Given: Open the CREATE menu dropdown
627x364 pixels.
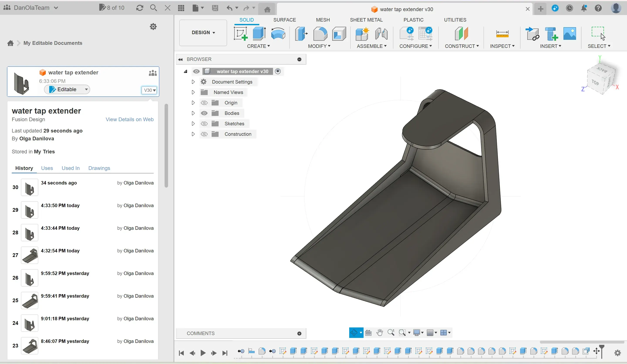Looking at the screenshot, I should pos(258,46).
